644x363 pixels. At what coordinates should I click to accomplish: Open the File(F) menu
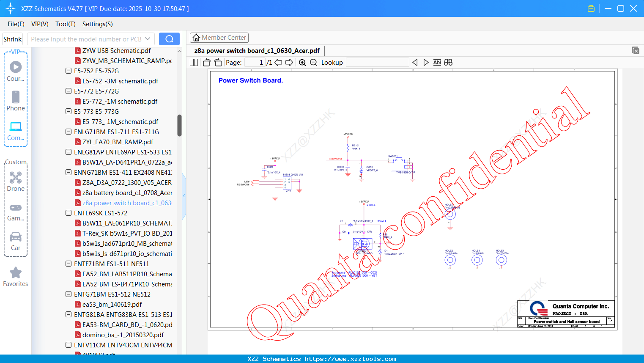pyautogui.click(x=16, y=24)
